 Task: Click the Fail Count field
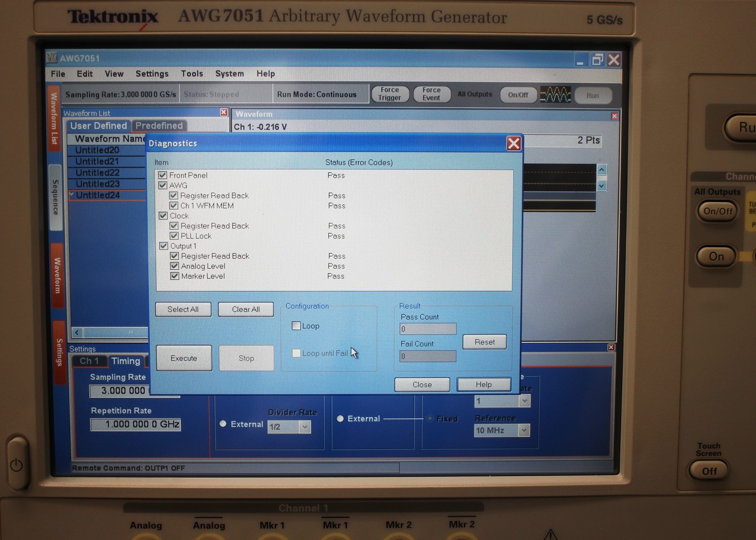point(428,356)
